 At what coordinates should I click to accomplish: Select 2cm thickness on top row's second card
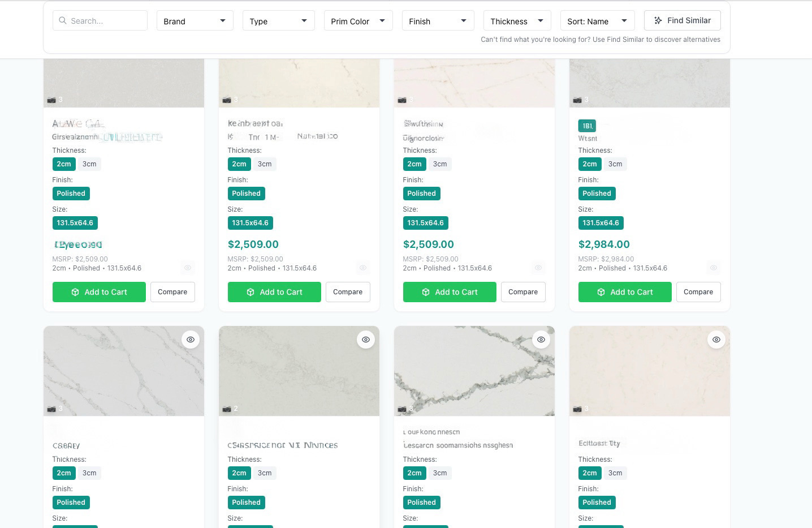[239, 164]
